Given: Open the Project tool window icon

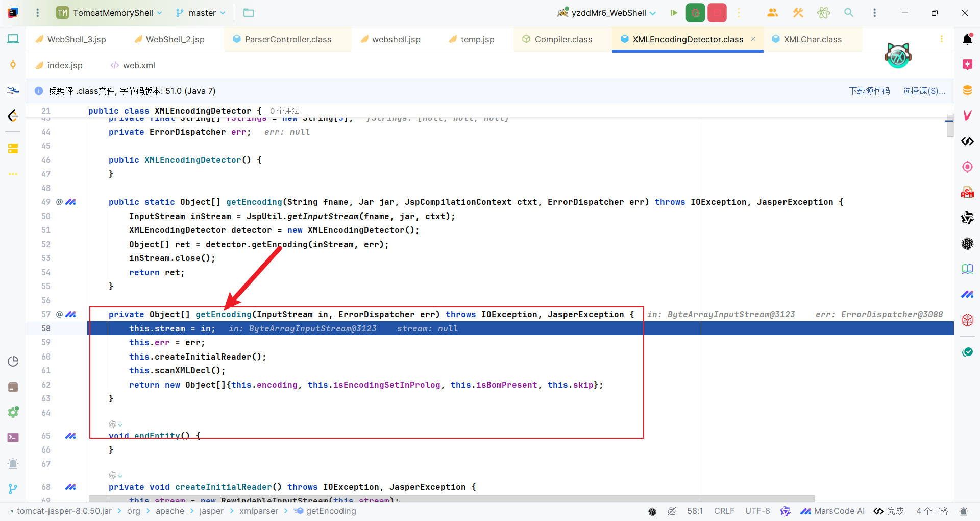Looking at the screenshot, I should click(x=13, y=39).
